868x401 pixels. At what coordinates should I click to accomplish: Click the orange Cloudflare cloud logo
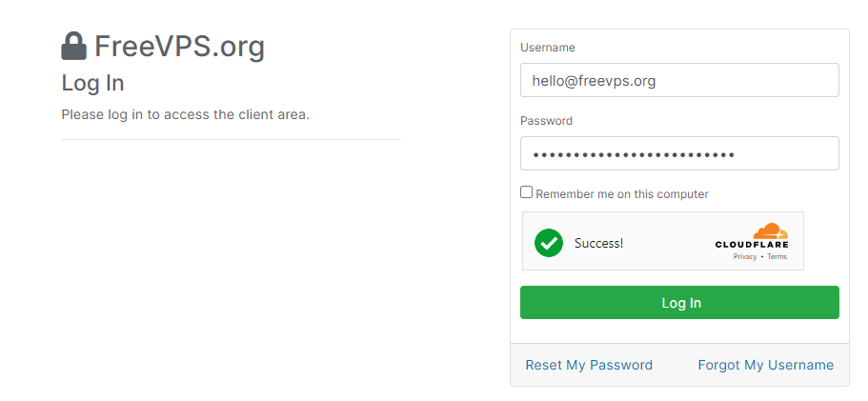click(x=770, y=231)
